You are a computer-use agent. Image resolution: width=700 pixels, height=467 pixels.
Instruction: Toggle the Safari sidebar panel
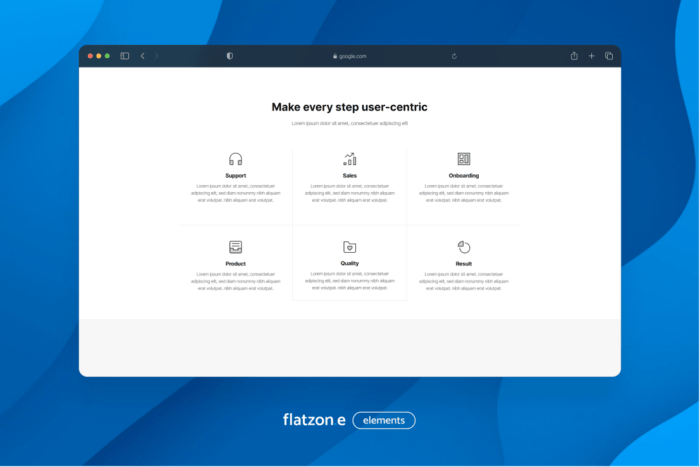click(125, 56)
